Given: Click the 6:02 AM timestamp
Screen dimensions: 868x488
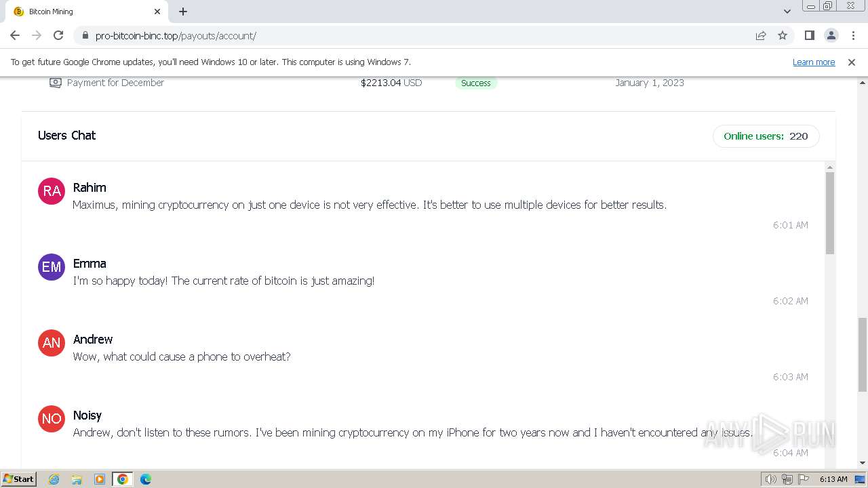Looking at the screenshot, I should (x=791, y=301).
